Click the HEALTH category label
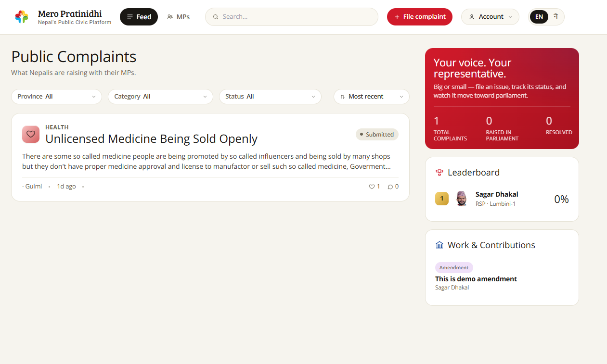This screenshot has height=364, width=607. (x=57, y=127)
